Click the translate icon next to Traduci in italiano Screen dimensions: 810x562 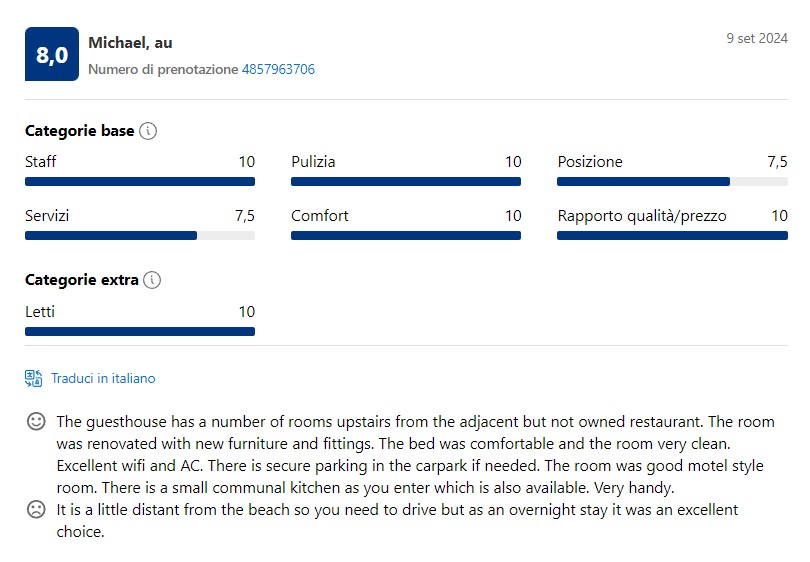point(34,378)
